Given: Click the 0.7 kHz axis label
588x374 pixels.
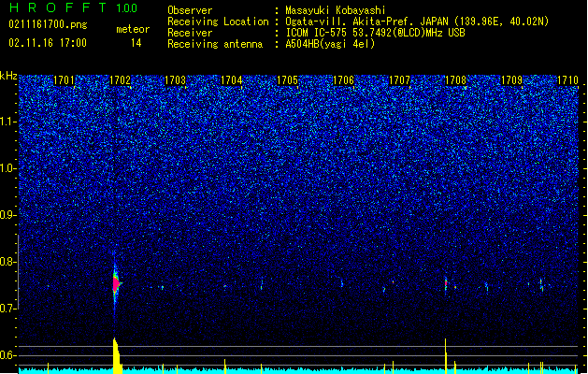Looking at the screenshot, I should [8, 309].
